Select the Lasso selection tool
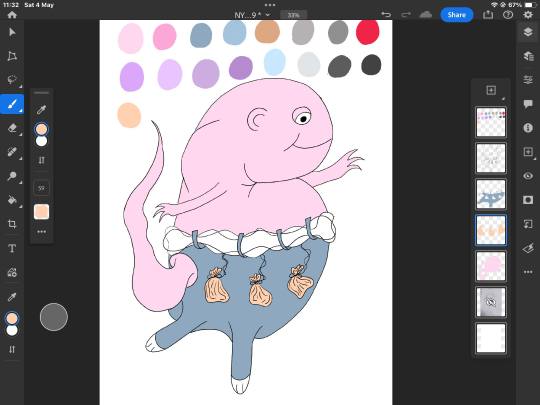 pyautogui.click(x=12, y=80)
